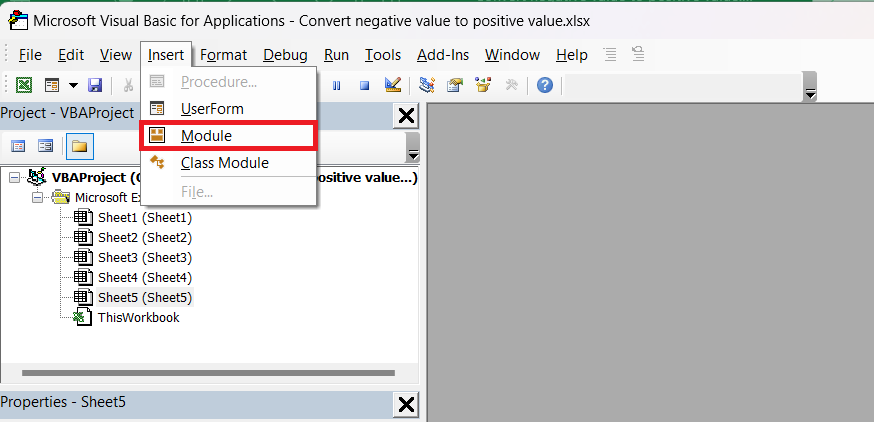Click the UserForm icon in Insert menu
This screenshot has height=422, width=874.
(157, 108)
